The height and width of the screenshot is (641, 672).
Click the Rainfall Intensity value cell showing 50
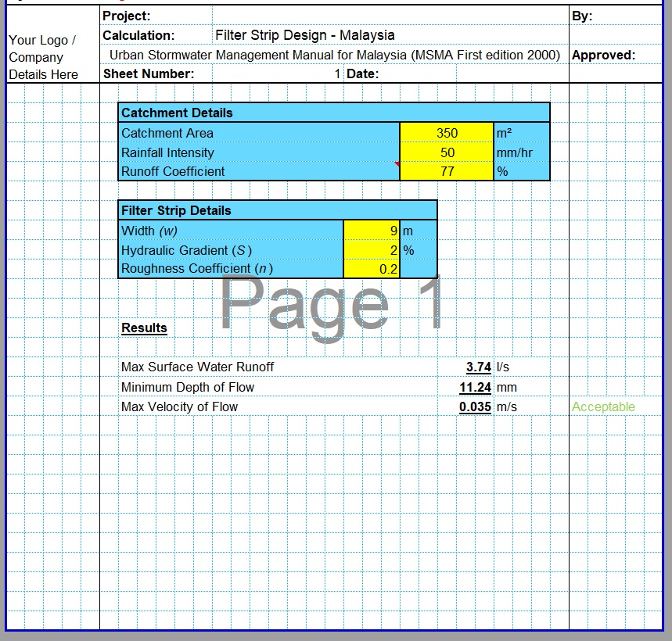447,152
